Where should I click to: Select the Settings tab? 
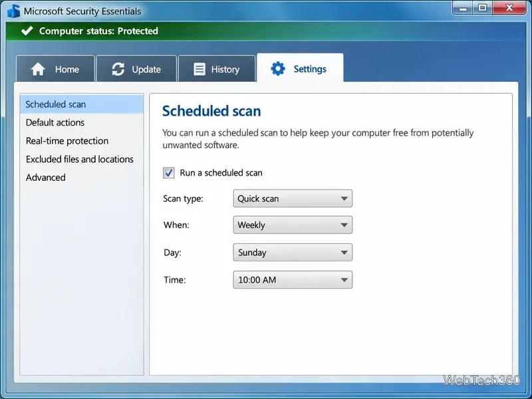(300, 68)
